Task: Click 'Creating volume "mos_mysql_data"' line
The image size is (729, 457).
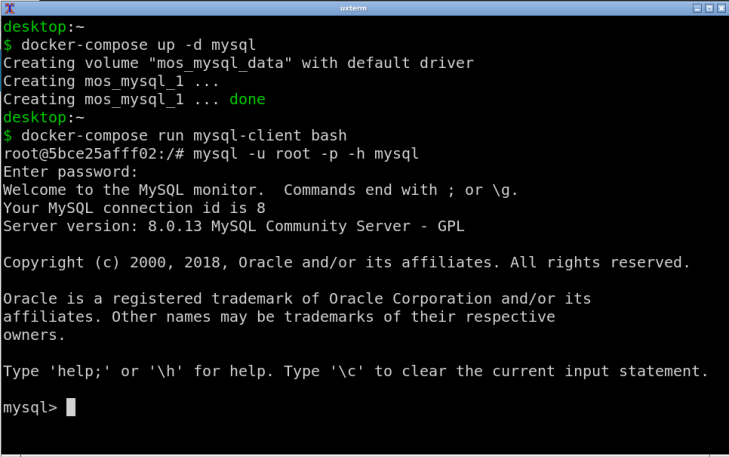Action: click(x=238, y=63)
